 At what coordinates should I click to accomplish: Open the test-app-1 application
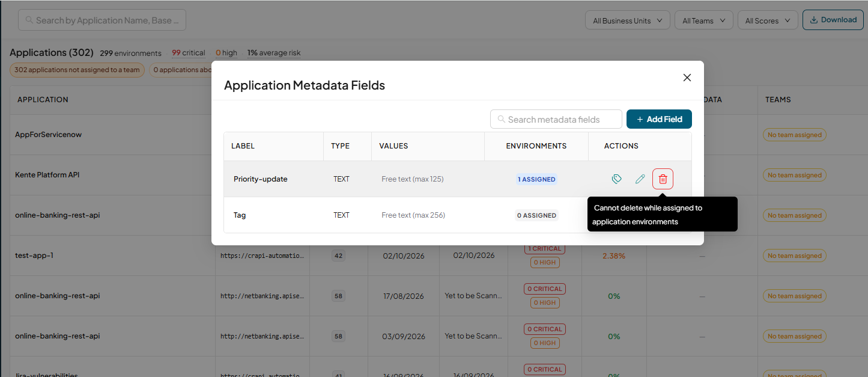[34, 256]
